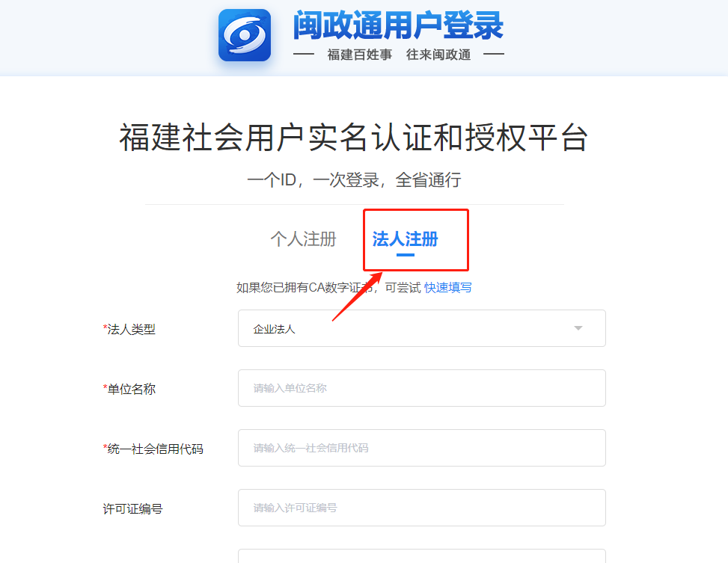Click the 闽政通用户登录 header title
Viewport: 728px width, 563px height.
[398, 25]
